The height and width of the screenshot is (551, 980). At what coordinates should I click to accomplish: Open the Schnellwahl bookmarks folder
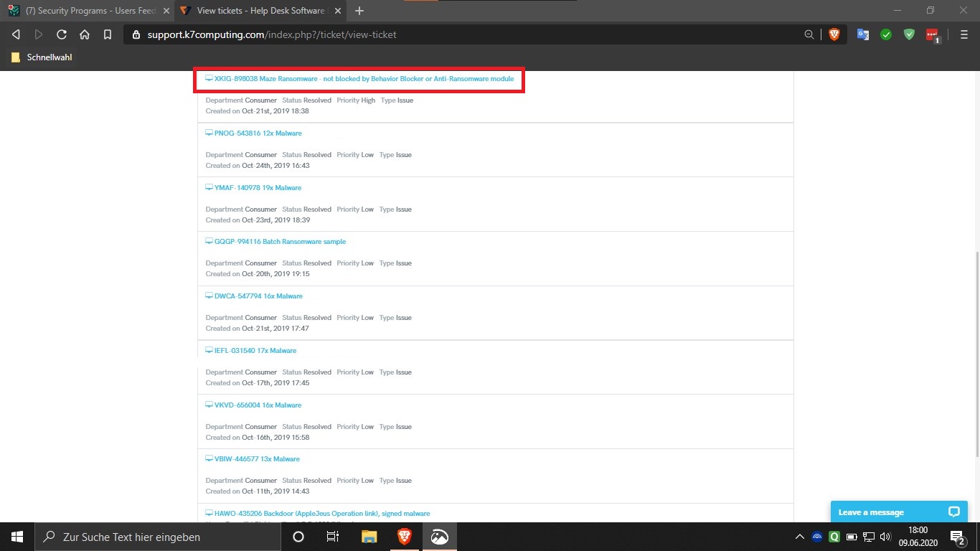click(42, 57)
